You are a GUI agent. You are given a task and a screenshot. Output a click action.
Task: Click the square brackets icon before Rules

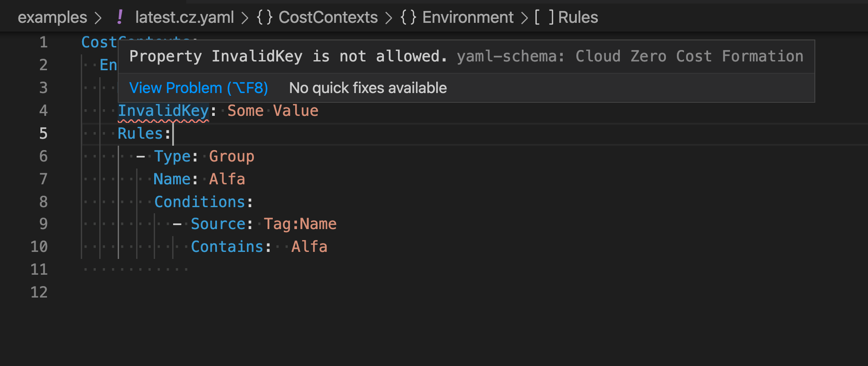(544, 17)
